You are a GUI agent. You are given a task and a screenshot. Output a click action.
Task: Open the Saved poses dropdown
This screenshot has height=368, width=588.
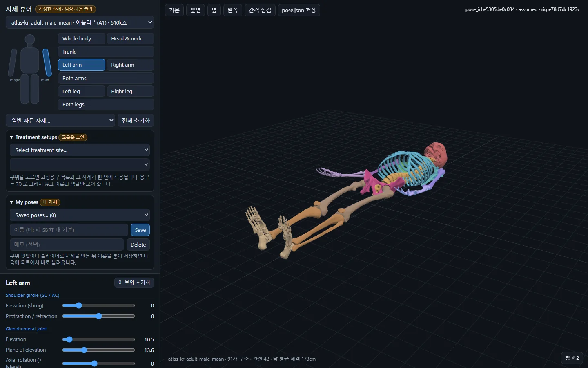click(x=80, y=215)
